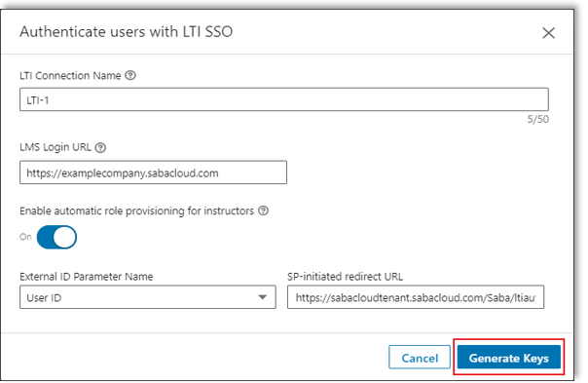Click the 5/50 character counter text

[537, 120]
